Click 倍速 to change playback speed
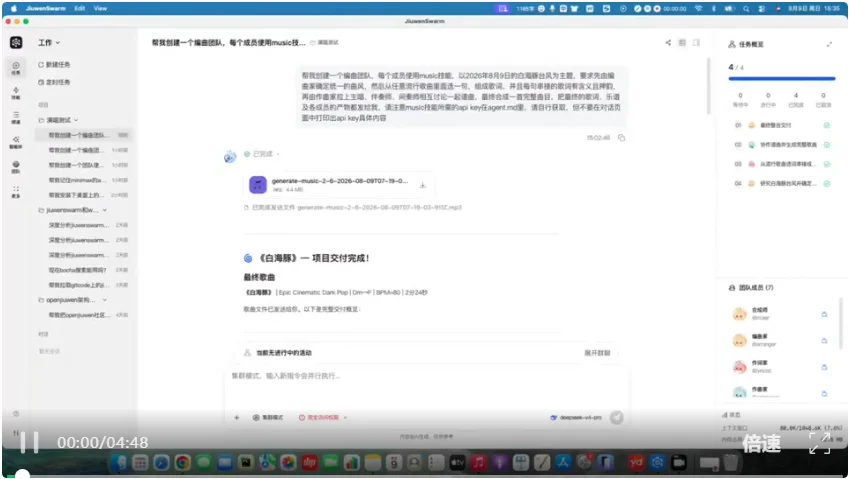Viewport: 849px width, 479px height. tap(762, 444)
